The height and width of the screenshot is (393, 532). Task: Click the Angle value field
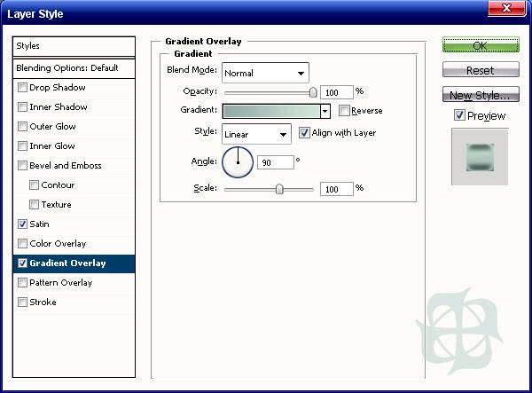pyautogui.click(x=276, y=162)
